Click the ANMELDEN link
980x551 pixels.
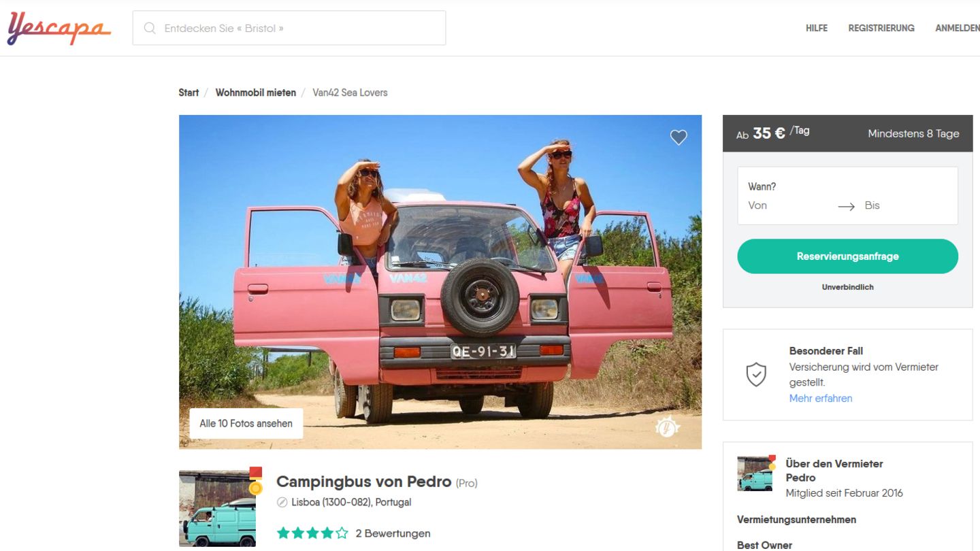tap(957, 29)
